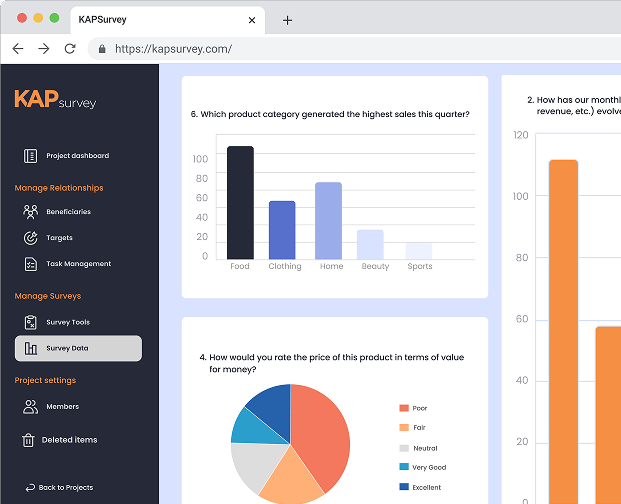Go back with the browser back arrow
The width and height of the screenshot is (621, 504).
click(18, 49)
